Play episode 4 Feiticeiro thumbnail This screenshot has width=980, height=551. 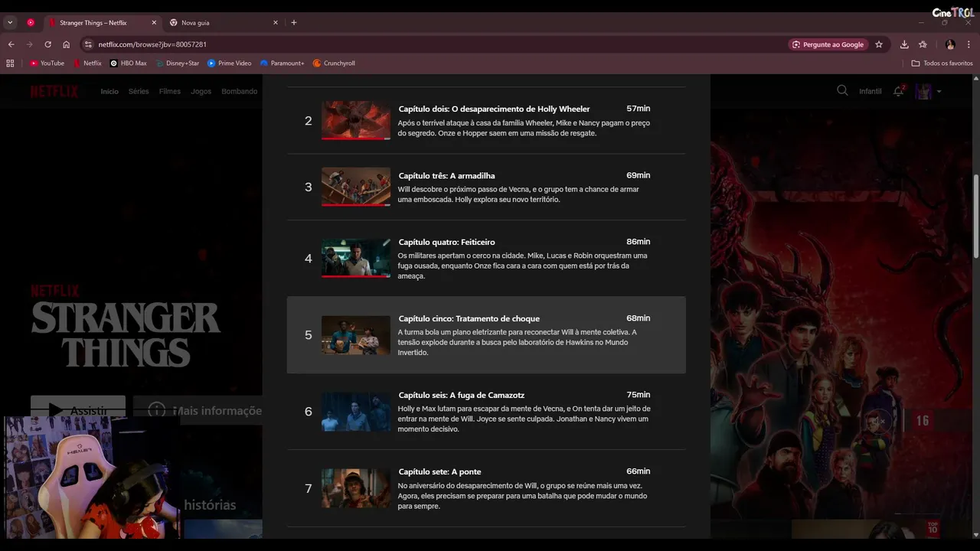coord(356,258)
